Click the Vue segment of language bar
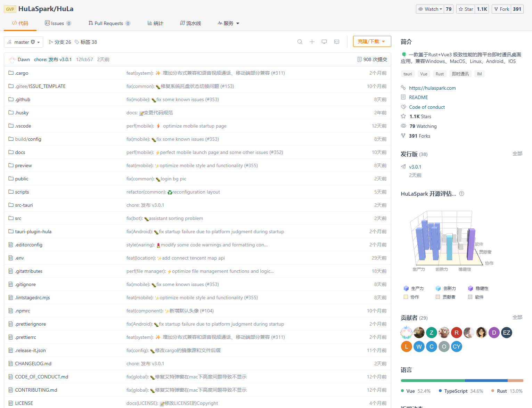 coord(433,381)
